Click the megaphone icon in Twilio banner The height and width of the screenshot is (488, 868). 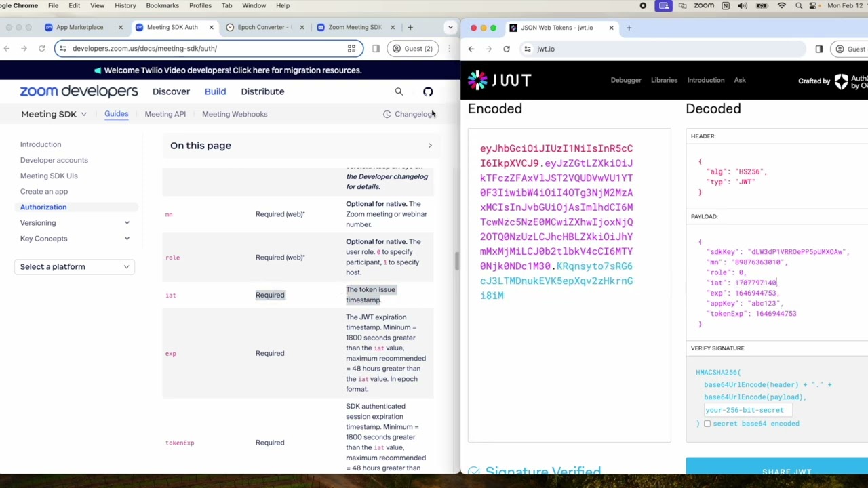[x=98, y=70]
